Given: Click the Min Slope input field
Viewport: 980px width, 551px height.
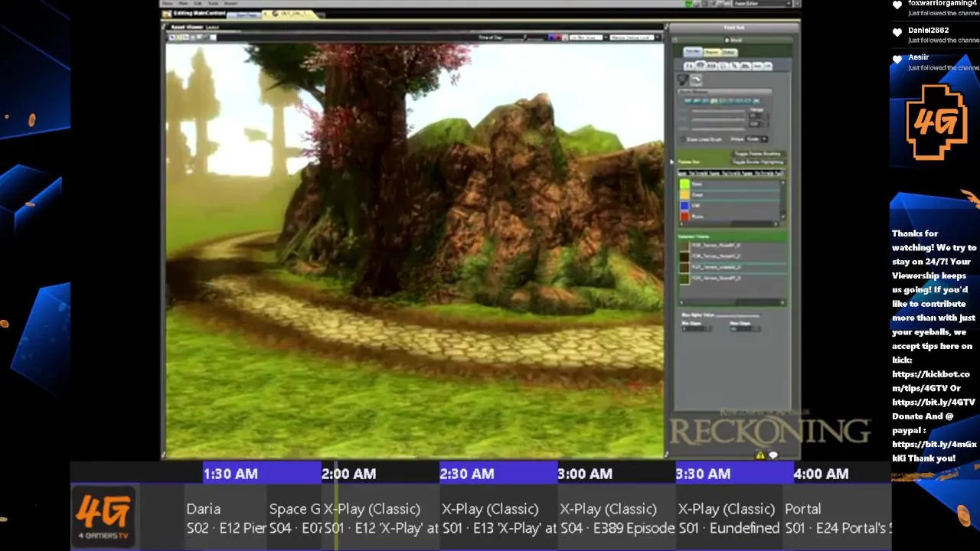Looking at the screenshot, I should 695,329.
